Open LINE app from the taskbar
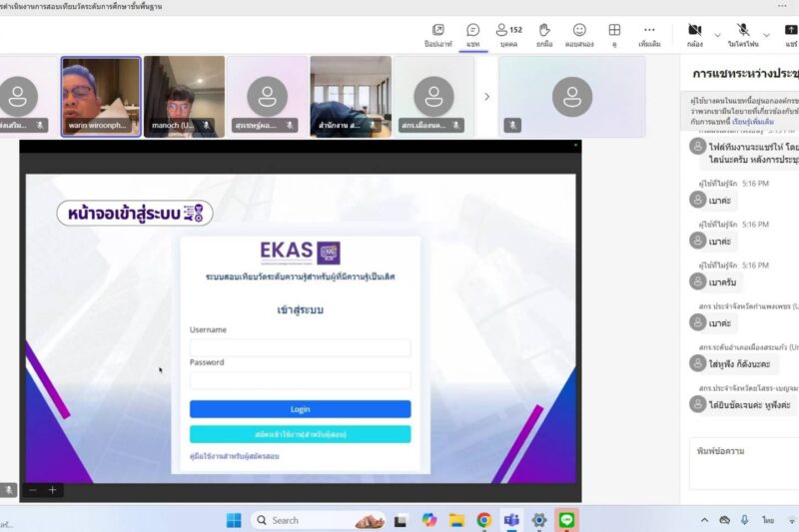Image resolution: width=799 pixels, height=532 pixels. [x=566, y=520]
